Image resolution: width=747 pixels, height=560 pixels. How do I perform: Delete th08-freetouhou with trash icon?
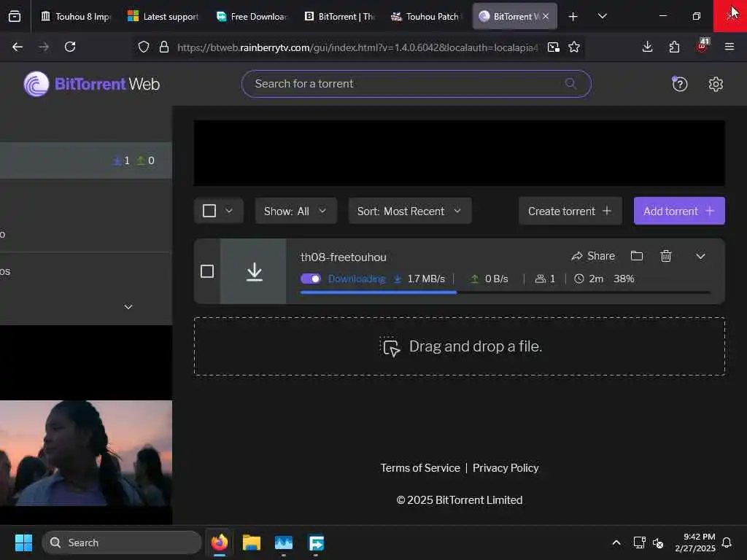tap(665, 256)
